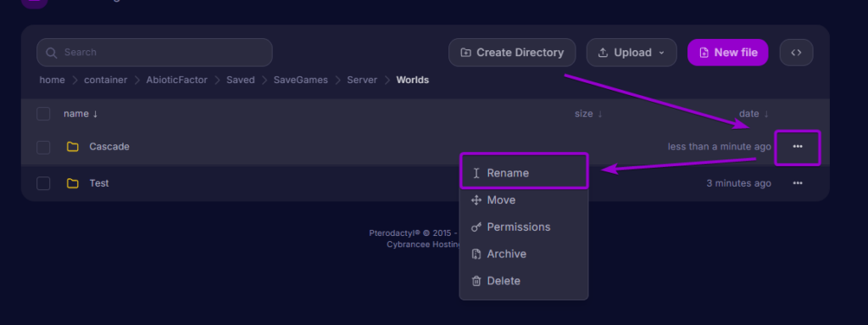Screen dimensions: 868x325
Task: Open the Cascade folder name
Action: point(109,147)
